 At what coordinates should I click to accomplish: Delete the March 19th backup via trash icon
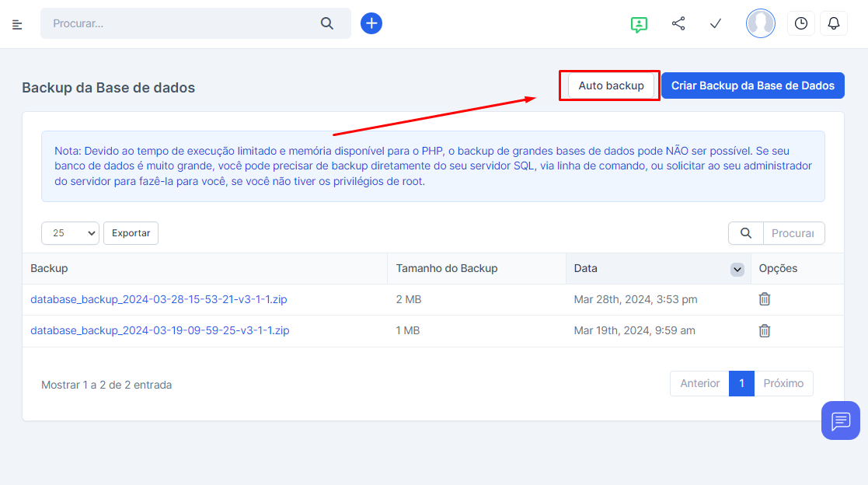(765, 330)
